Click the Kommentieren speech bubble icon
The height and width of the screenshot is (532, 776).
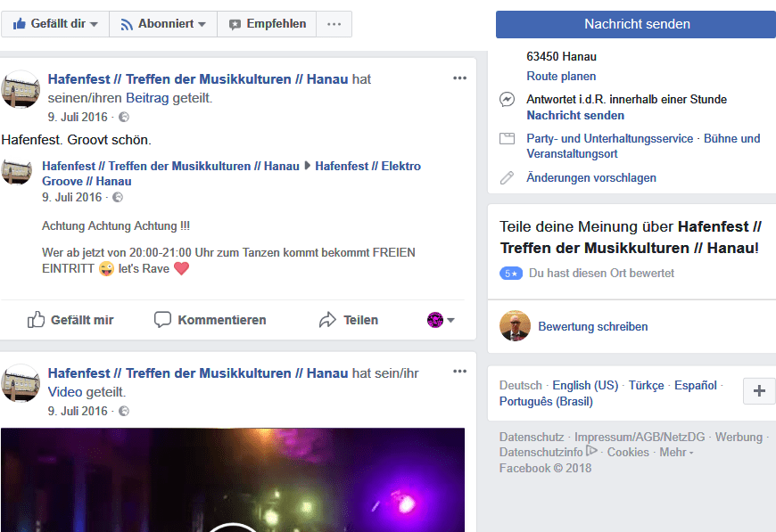[x=162, y=320]
